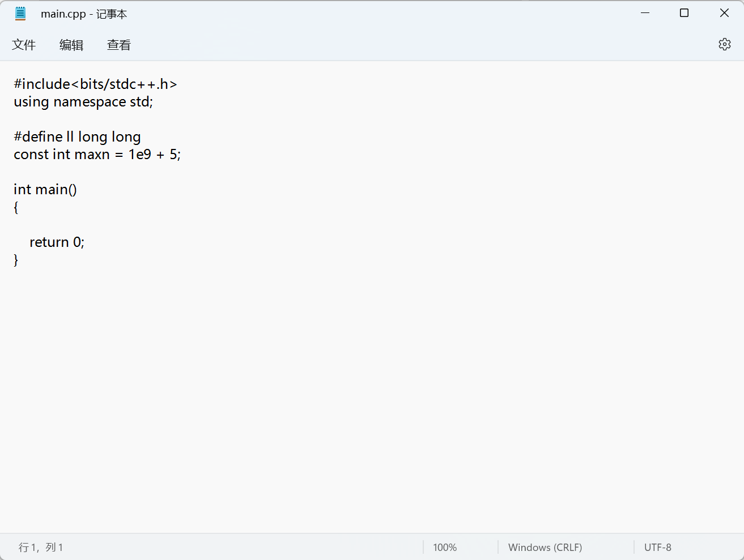The image size is (744, 560).
Task: Click the UTF-8 encoding indicator
Action: (657, 547)
